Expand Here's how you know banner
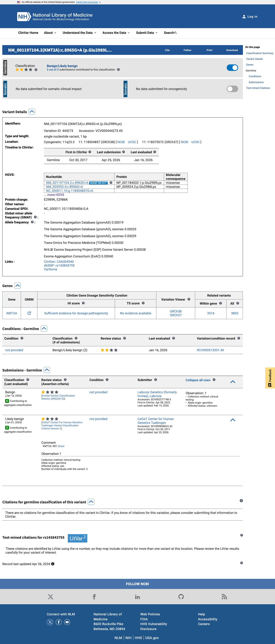 [x=88, y=2]
